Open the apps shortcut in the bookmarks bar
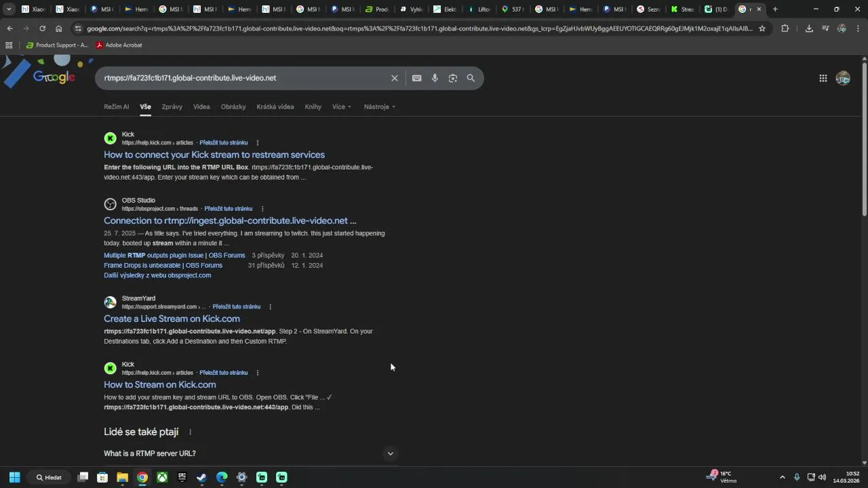This screenshot has height=488, width=868. (x=9, y=45)
